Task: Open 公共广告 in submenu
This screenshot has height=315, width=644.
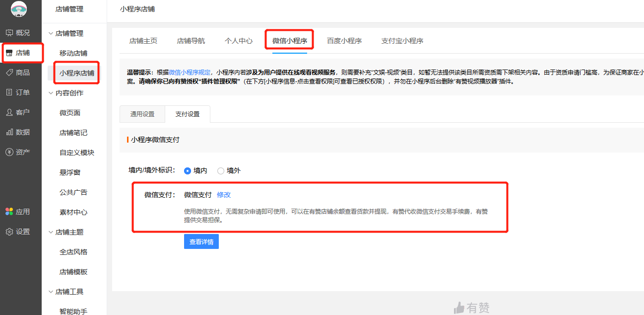Action: (x=73, y=192)
